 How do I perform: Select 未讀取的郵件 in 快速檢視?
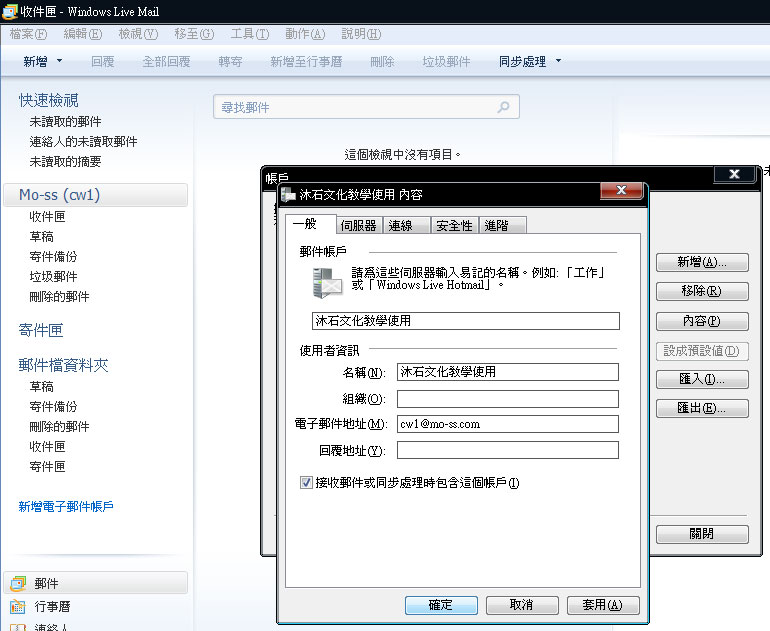coord(65,121)
